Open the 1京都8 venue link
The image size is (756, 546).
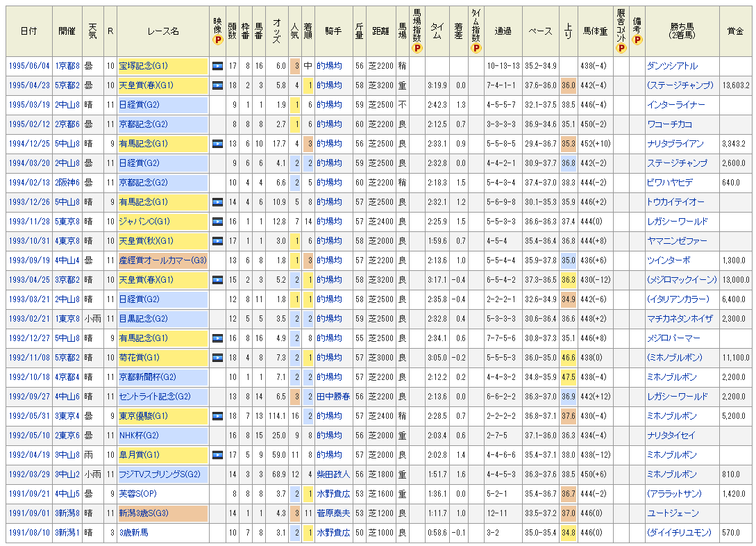67,66
